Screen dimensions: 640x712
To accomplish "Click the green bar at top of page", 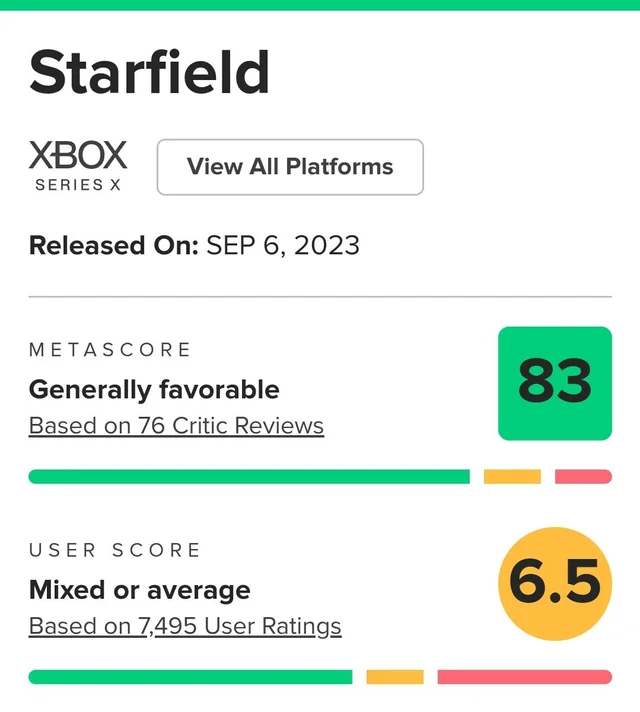I will pyautogui.click(x=320, y=5).
